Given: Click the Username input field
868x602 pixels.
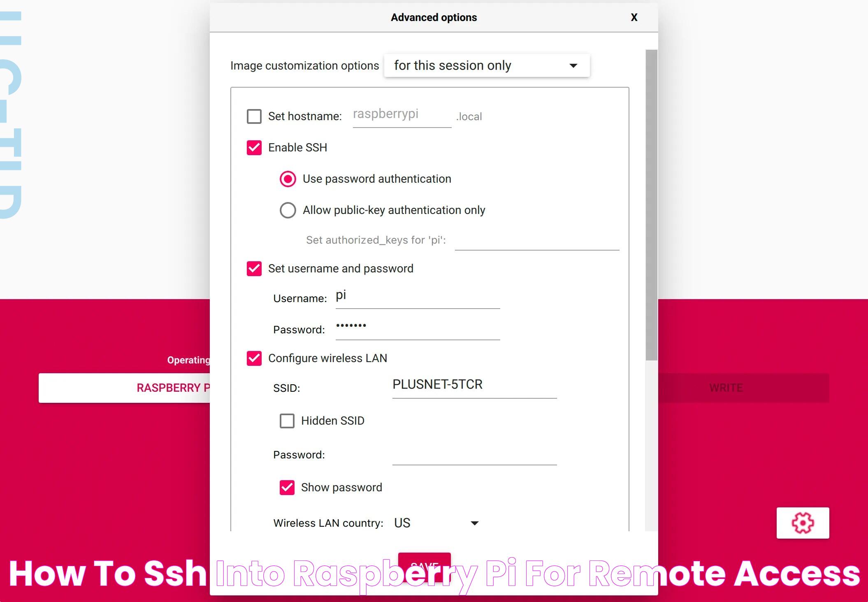Looking at the screenshot, I should [x=419, y=297].
